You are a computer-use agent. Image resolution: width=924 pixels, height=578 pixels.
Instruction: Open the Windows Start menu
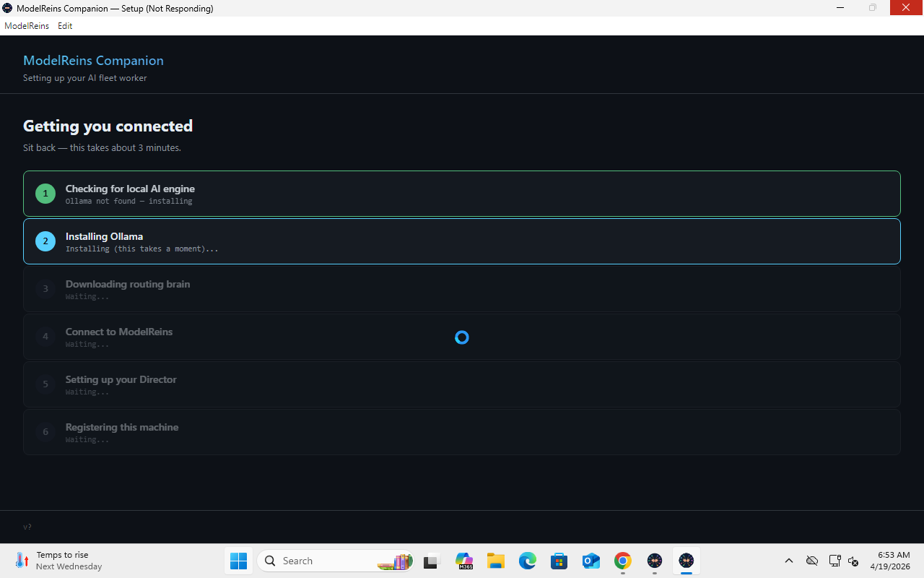238,561
